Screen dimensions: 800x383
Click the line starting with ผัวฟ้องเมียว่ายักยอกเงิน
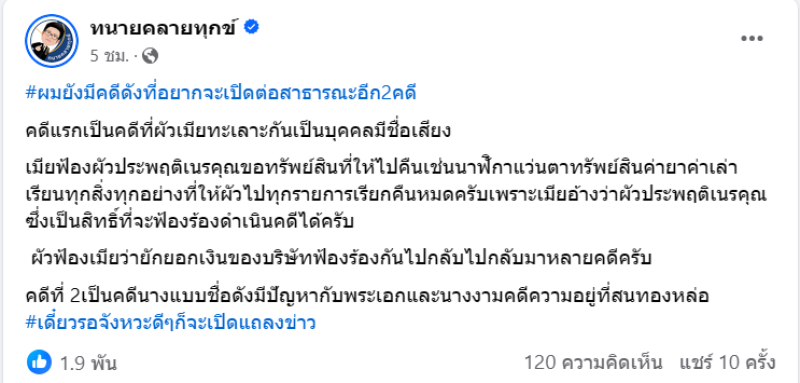tap(341, 259)
